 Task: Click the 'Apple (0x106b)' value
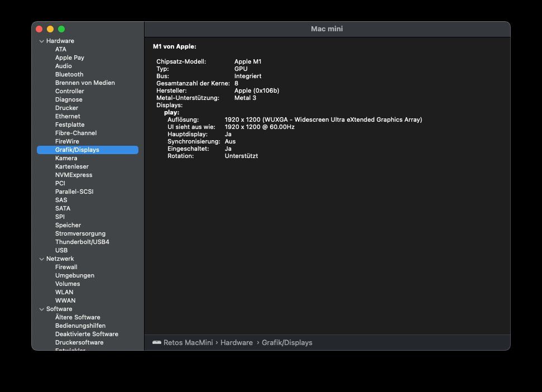pos(257,90)
